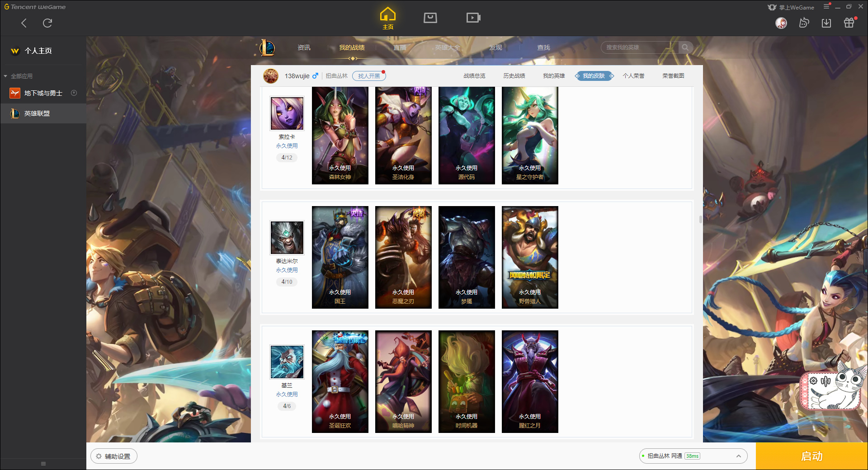868x470 pixels.
Task: Click the 4/10 skin count badge
Action: [287, 282]
